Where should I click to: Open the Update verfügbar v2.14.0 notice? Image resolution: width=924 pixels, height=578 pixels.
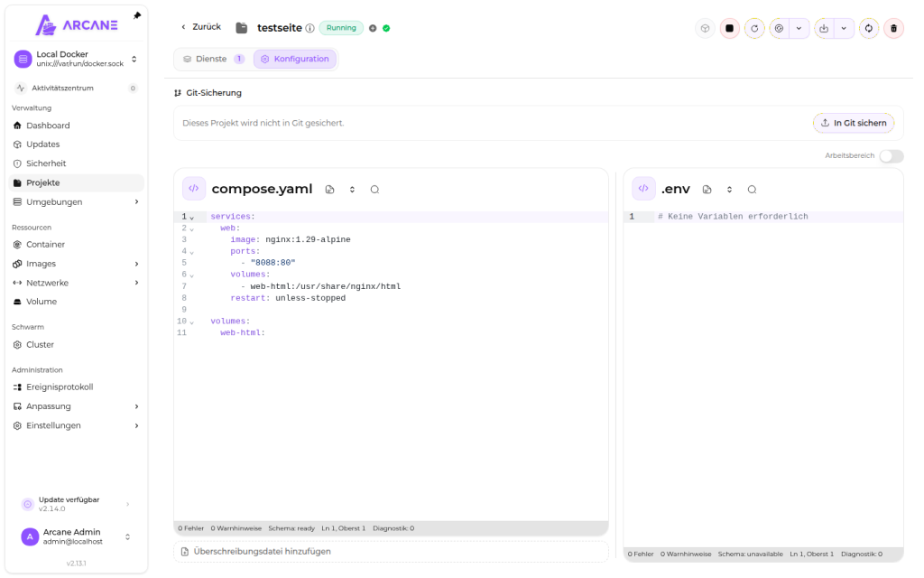76,504
